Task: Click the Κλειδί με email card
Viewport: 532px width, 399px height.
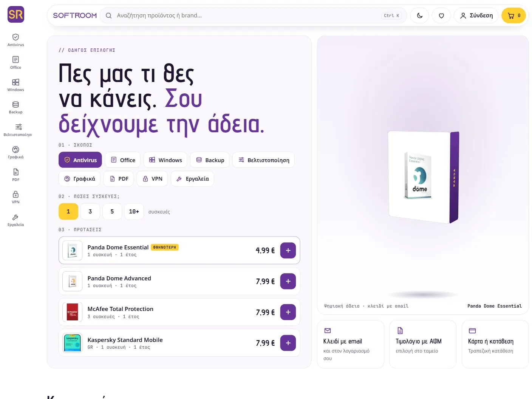Action: tap(351, 344)
